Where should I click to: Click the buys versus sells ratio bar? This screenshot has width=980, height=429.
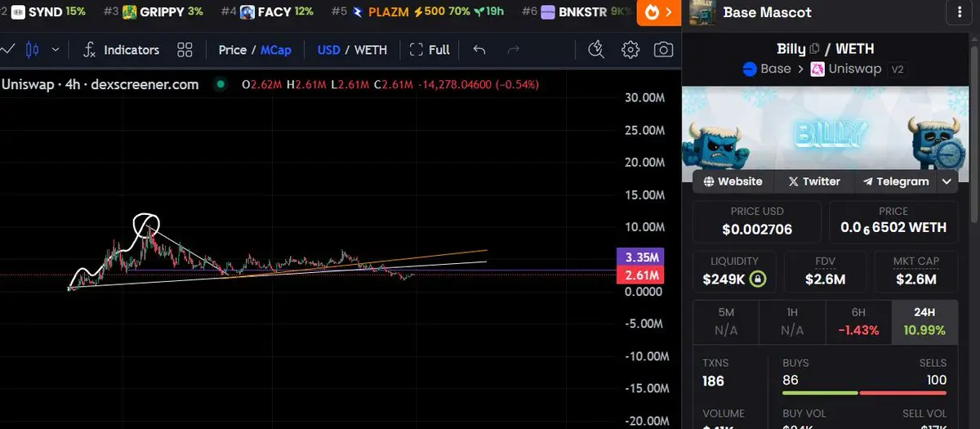pyautogui.click(x=864, y=394)
